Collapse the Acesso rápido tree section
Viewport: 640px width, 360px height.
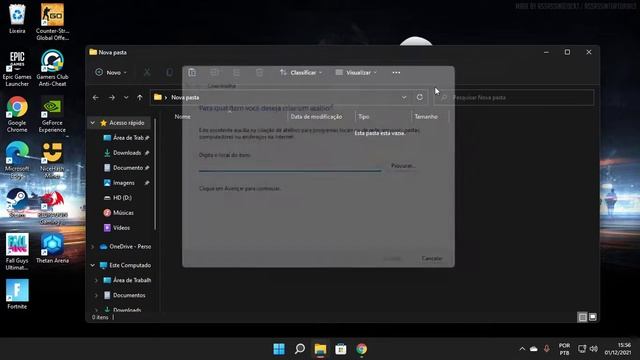point(93,122)
